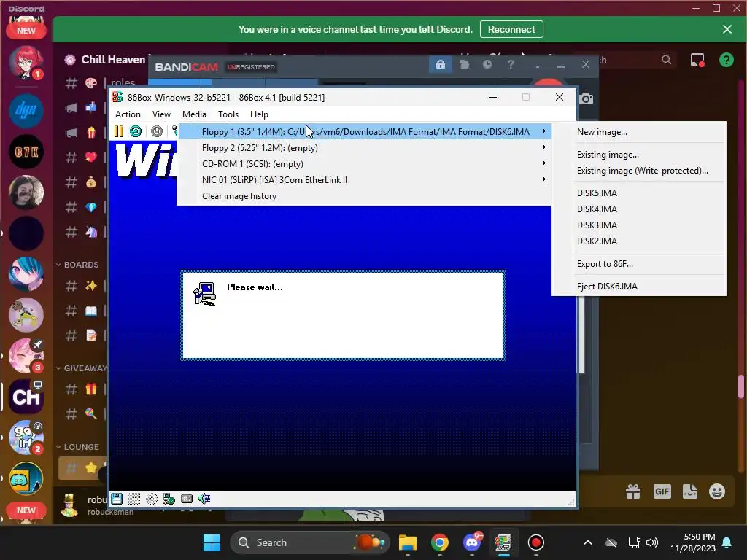
Task: Click the green Discord help icon
Action: click(727, 60)
